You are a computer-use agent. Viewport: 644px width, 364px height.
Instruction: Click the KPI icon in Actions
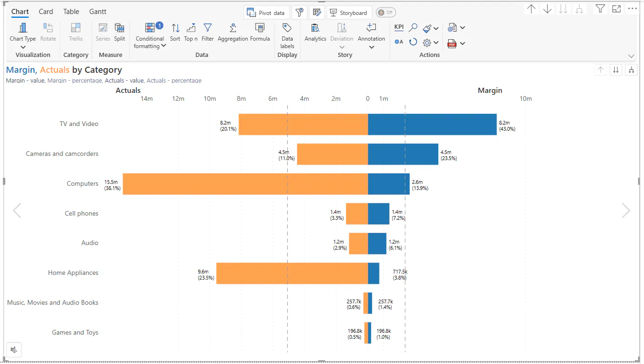click(x=399, y=27)
